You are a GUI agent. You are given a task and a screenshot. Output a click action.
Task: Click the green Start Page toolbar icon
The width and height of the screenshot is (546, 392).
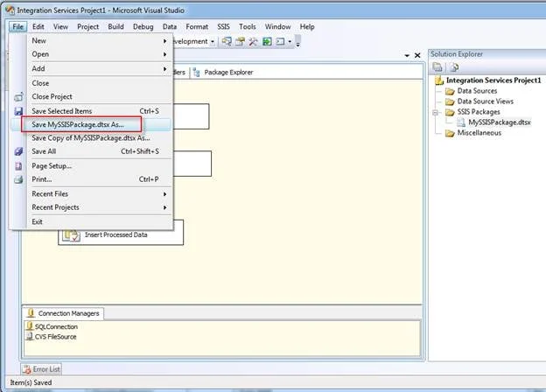pyautogui.click(x=267, y=41)
